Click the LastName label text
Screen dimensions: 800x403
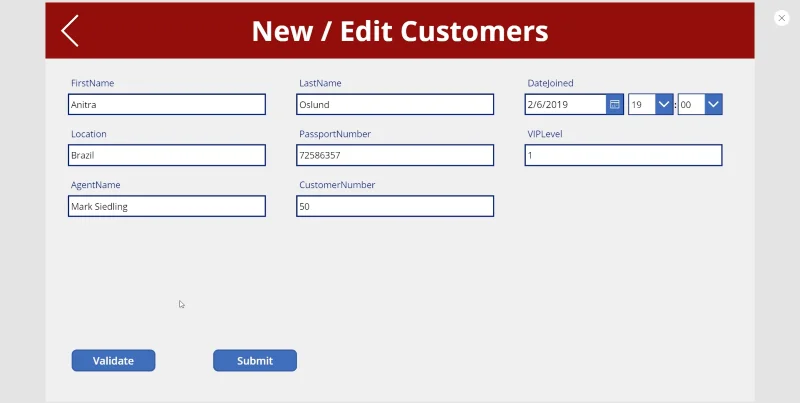[x=320, y=83]
